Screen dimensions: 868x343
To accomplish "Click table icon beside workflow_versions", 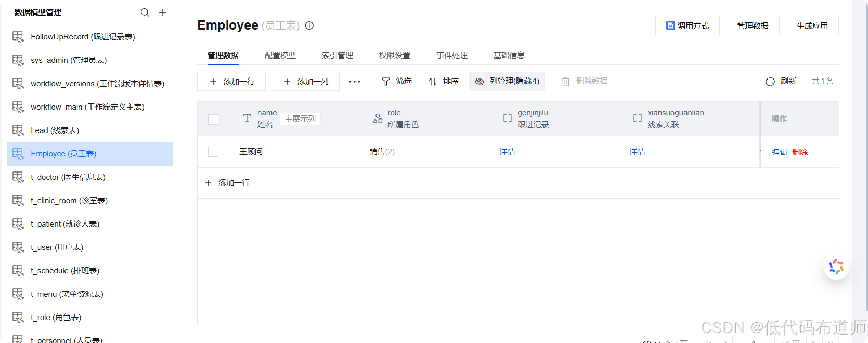I will [x=18, y=84].
